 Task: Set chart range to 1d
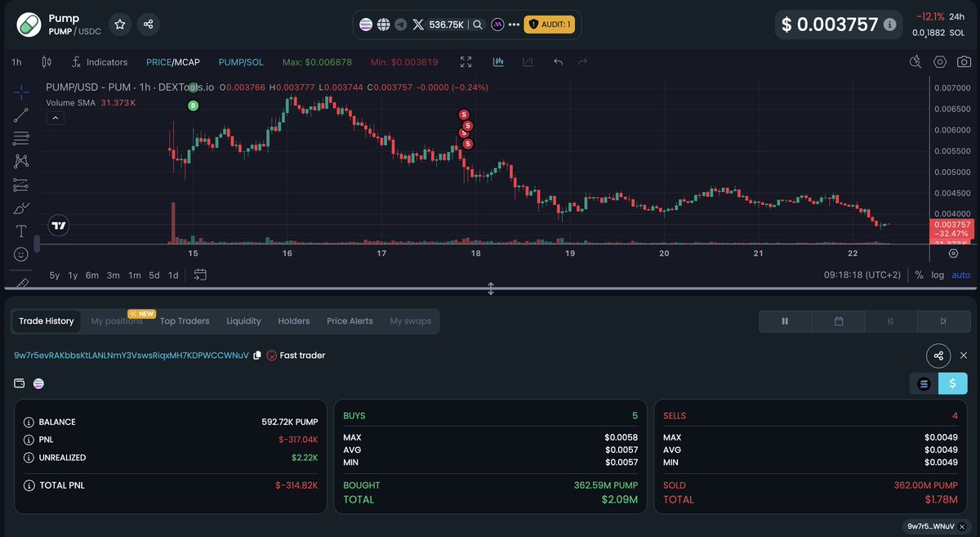[x=173, y=275]
